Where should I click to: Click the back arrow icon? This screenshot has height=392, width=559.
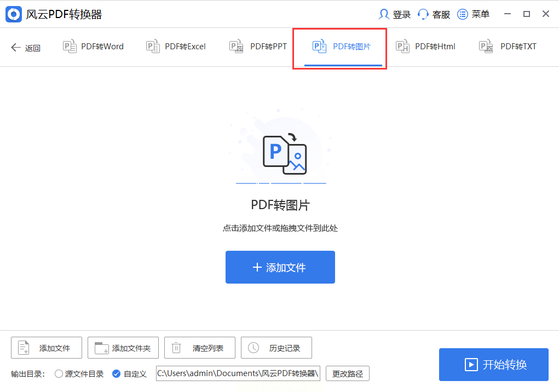point(16,48)
